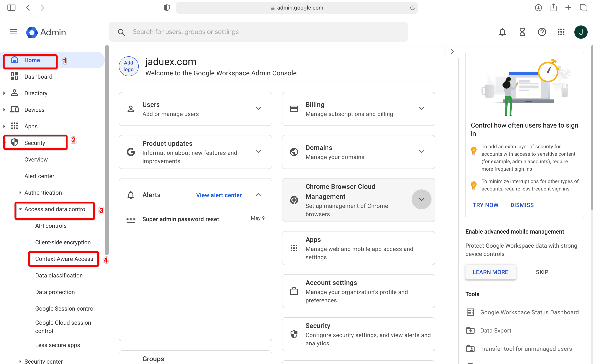
Task: Click the Google Admin logo
Action: [x=46, y=32]
